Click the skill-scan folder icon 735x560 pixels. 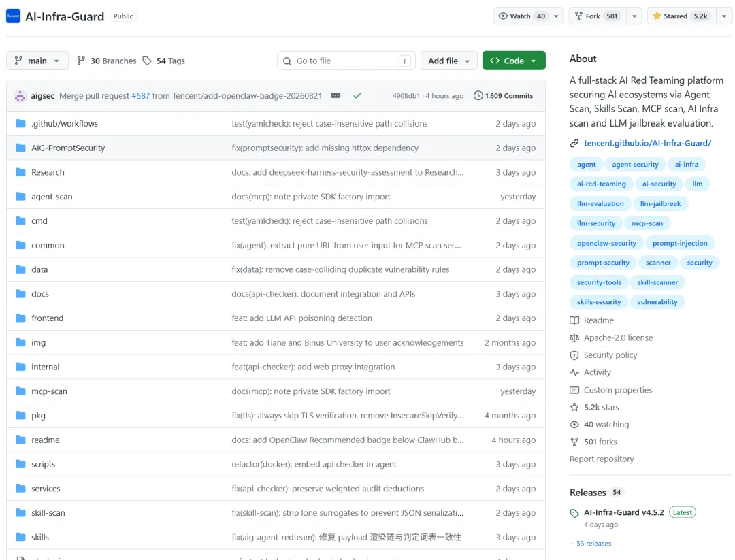20,513
